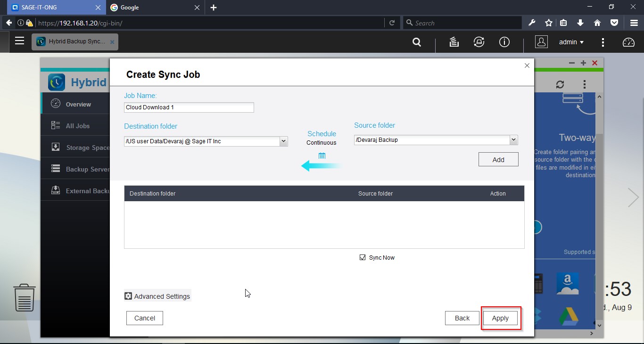Open the Trash bin on desktop
Image resolution: width=644 pixels, height=344 pixels.
point(25,297)
